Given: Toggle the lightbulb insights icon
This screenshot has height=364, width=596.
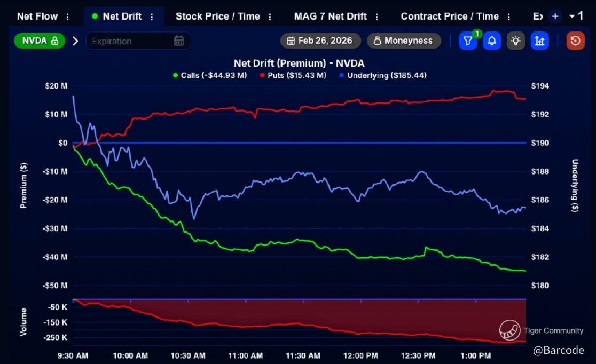Looking at the screenshot, I should coord(516,41).
